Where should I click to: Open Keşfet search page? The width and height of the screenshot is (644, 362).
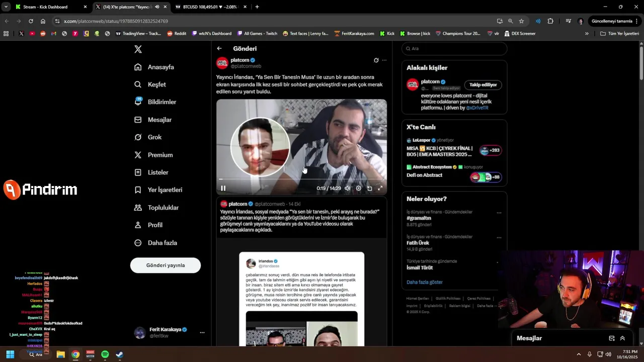(150, 84)
